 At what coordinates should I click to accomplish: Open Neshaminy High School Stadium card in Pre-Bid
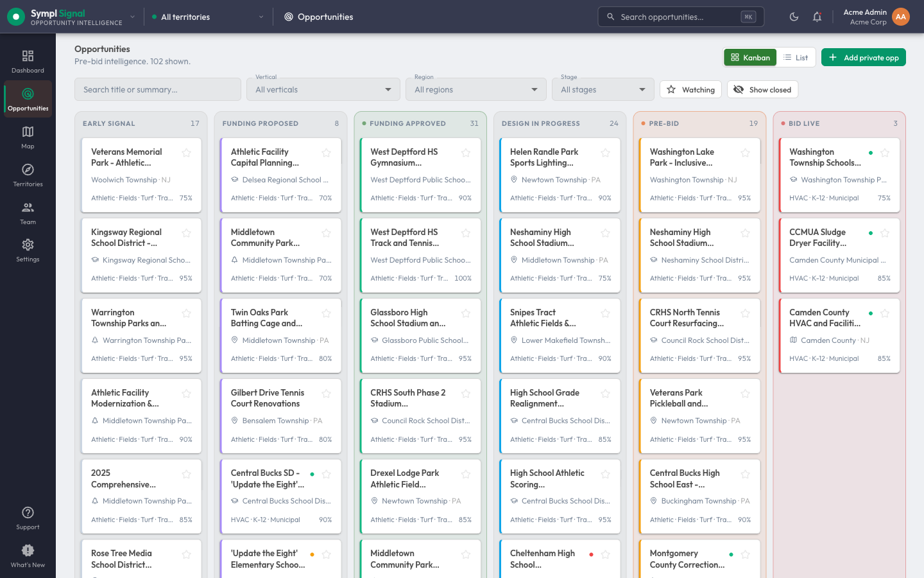(x=699, y=256)
